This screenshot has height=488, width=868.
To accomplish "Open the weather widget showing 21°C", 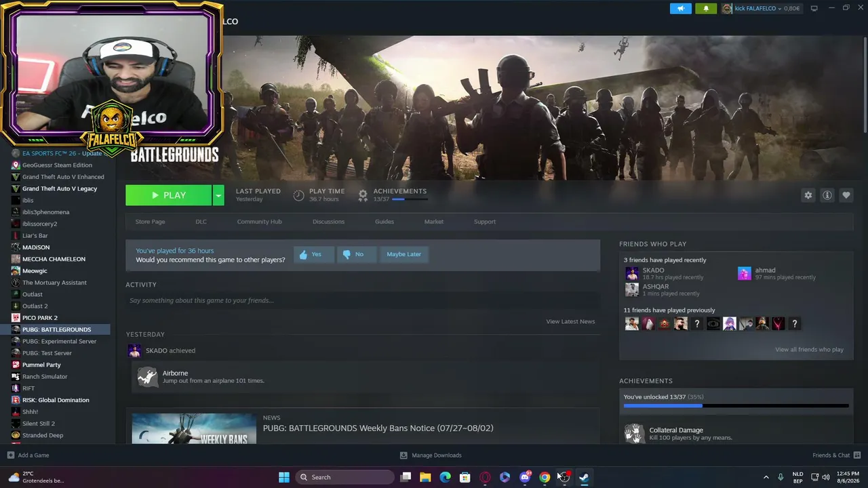I will point(36,477).
